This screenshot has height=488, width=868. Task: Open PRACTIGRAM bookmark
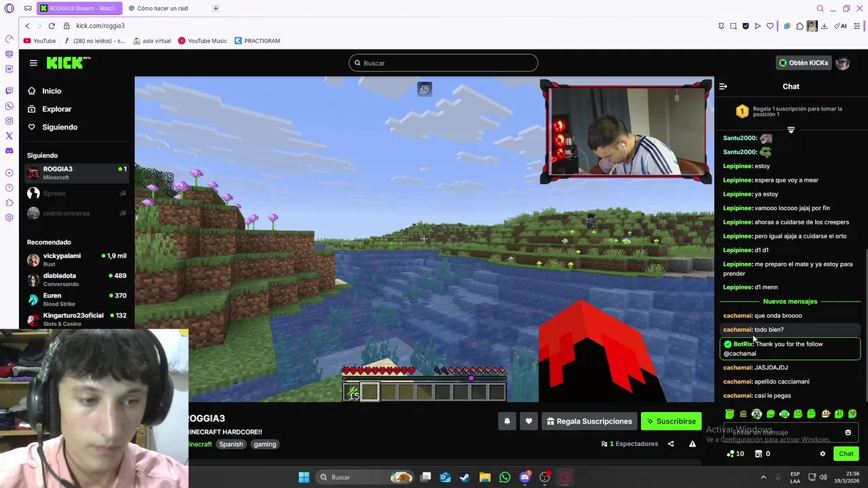click(257, 41)
